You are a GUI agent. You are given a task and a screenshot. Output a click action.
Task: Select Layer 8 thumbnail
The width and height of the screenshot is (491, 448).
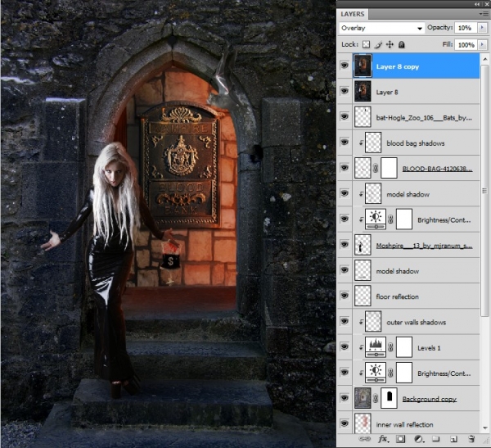click(363, 91)
